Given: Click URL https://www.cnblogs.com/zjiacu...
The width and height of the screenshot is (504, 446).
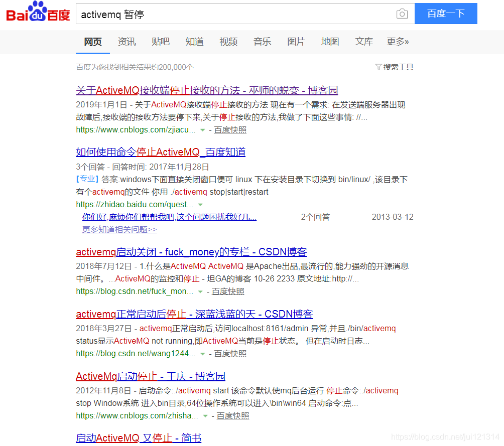Looking at the screenshot, I should (136, 130).
